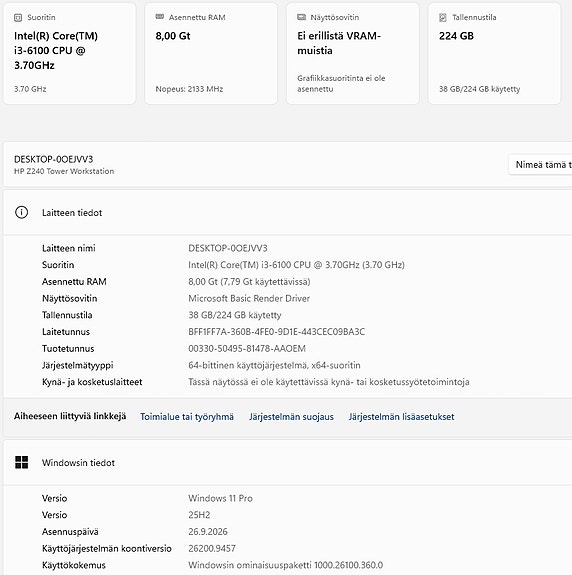The width and height of the screenshot is (572, 575).
Task: Click the Suoritin value in device details
Action: click(x=296, y=265)
